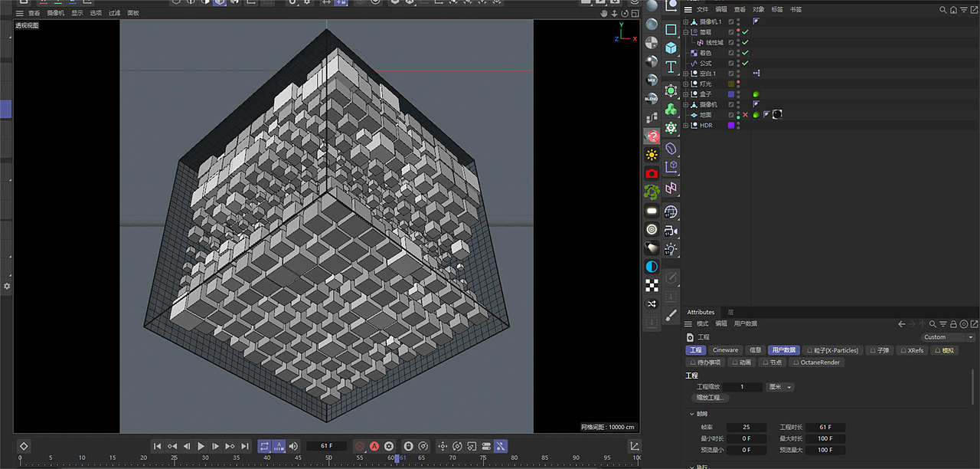Click the 缩放工程 button
This screenshot has height=469, width=980.
[x=710, y=398]
